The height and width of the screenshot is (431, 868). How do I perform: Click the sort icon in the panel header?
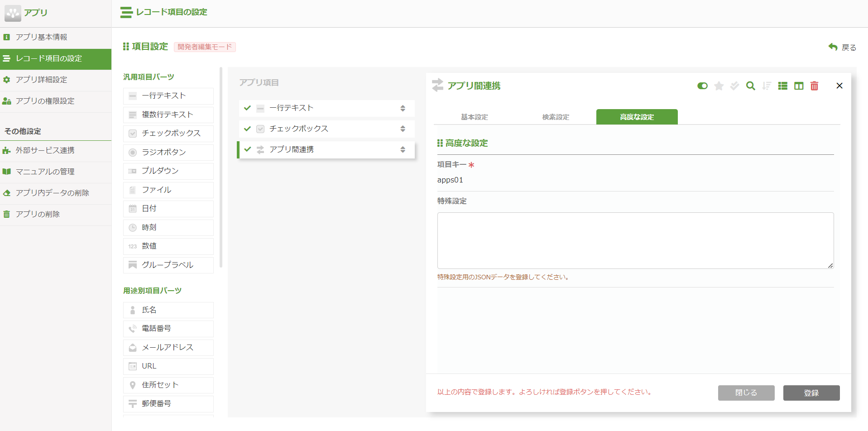point(767,86)
